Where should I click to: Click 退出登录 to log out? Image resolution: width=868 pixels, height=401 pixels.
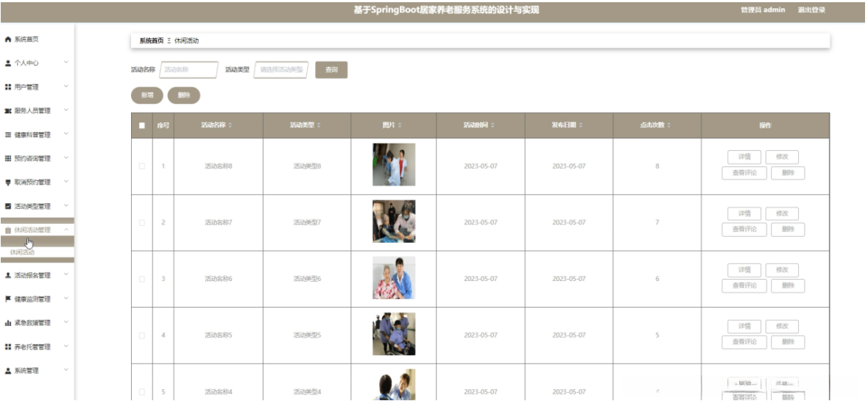coord(811,10)
